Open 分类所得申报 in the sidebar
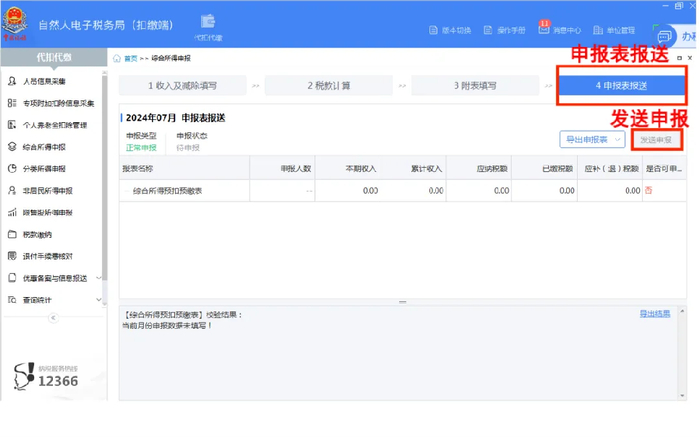700x438 pixels. (44, 168)
